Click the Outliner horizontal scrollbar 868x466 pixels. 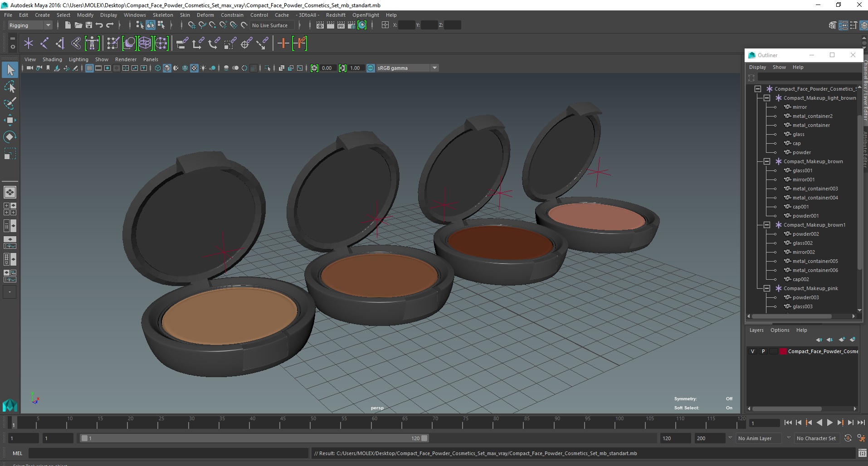tap(791, 316)
